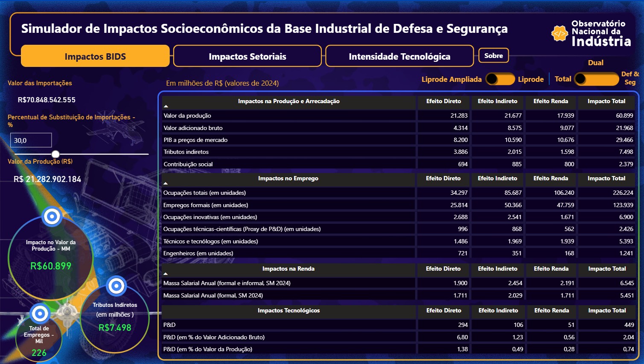Click the target icon above Tributos Indiretos
This screenshot has width=644, height=364.
tap(116, 286)
